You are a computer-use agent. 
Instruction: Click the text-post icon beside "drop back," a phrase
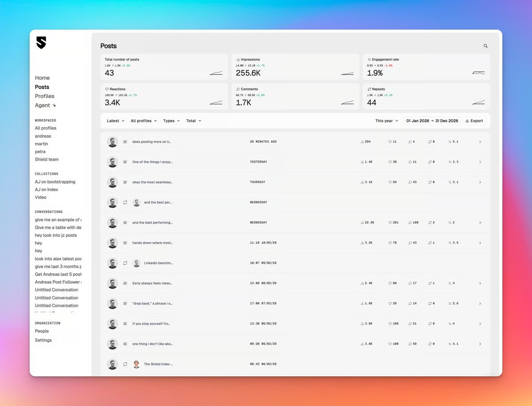(x=125, y=304)
